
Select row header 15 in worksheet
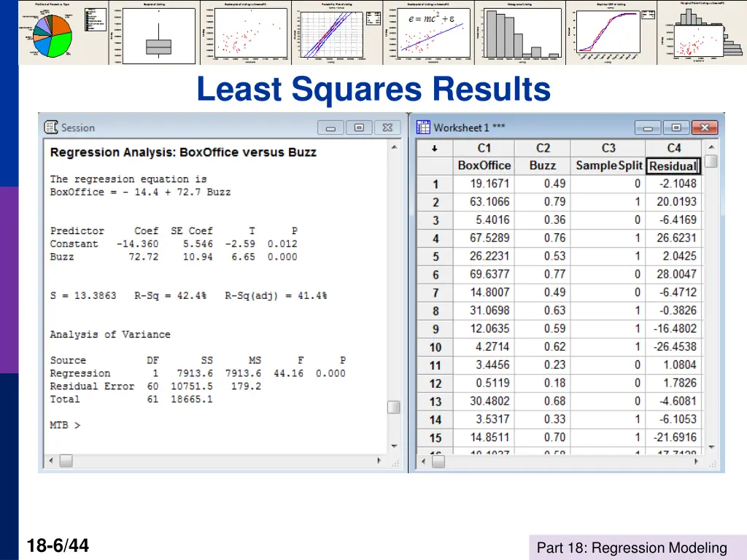(435, 437)
